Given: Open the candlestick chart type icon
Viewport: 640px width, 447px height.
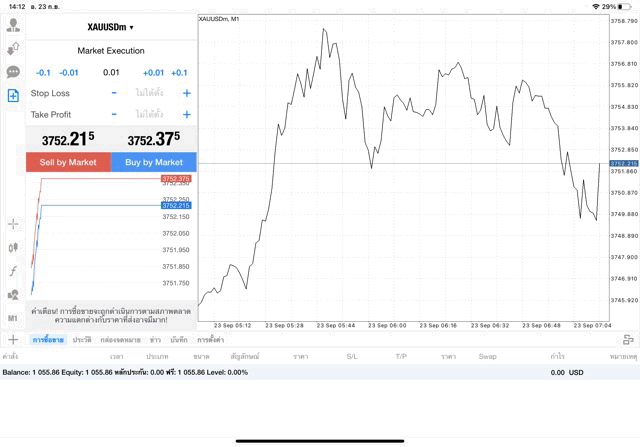Looking at the screenshot, I should 13,247.
